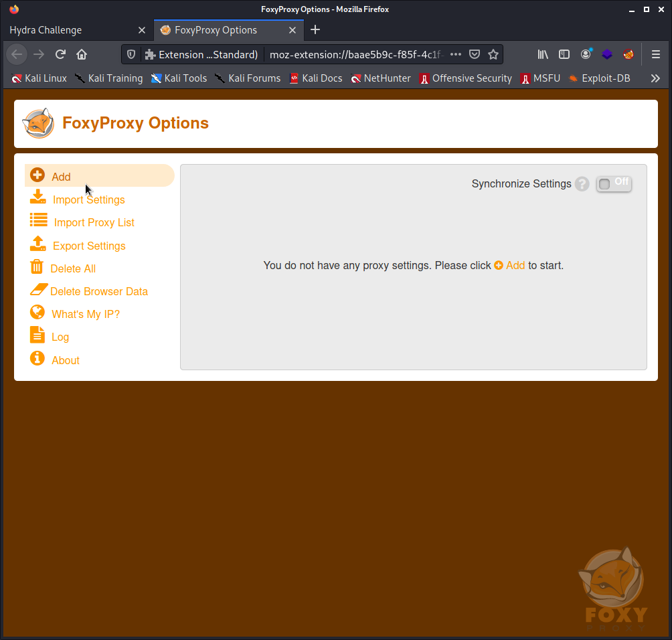Click the Import Proxy List text link

coord(94,222)
